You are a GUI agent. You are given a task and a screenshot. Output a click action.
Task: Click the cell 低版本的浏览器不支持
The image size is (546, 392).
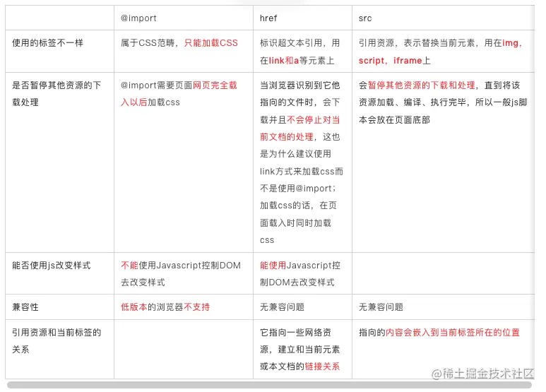[x=184, y=307]
